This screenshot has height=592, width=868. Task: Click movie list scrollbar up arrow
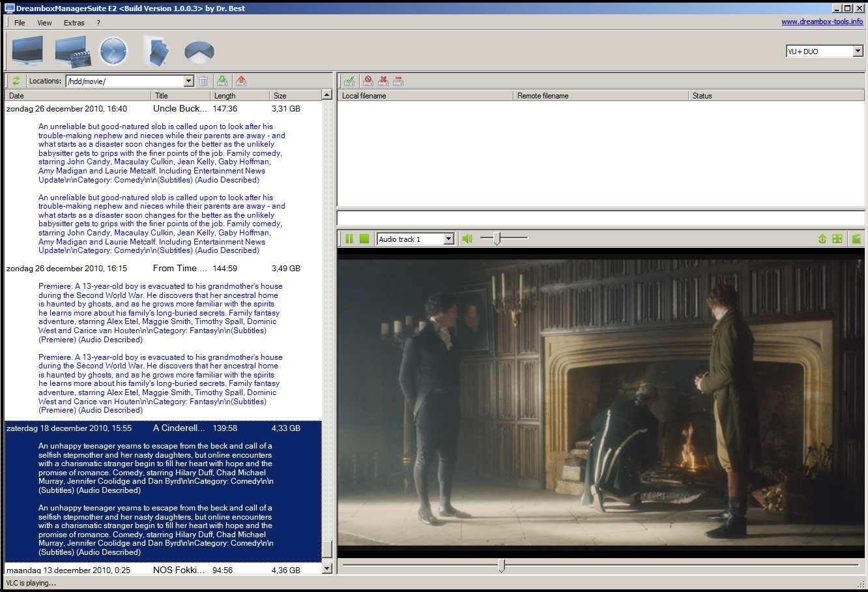tap(327, 95)
